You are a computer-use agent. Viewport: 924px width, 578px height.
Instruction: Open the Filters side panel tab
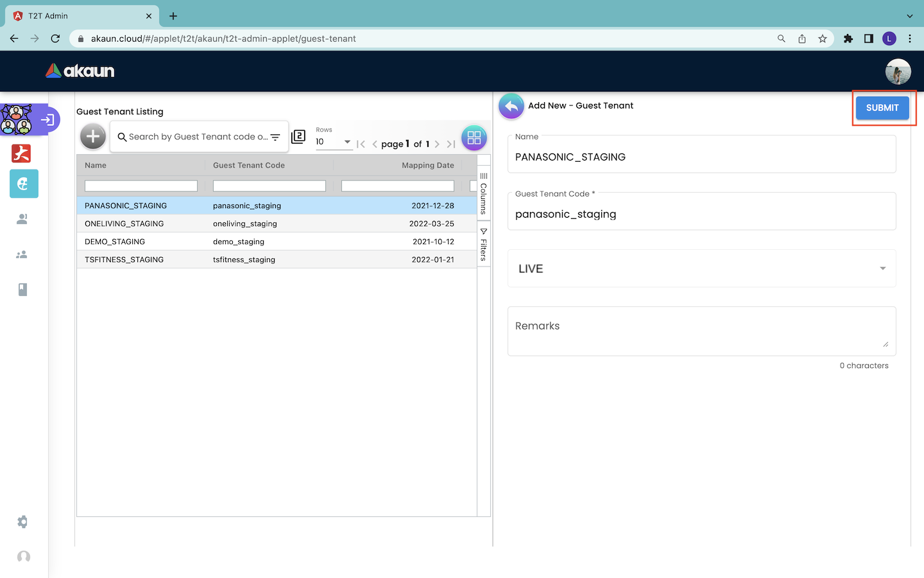click(x=484, y=244)
